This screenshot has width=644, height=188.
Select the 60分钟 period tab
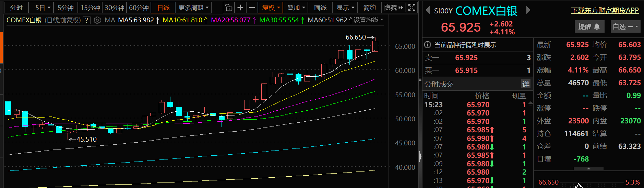tap(139, 8)
